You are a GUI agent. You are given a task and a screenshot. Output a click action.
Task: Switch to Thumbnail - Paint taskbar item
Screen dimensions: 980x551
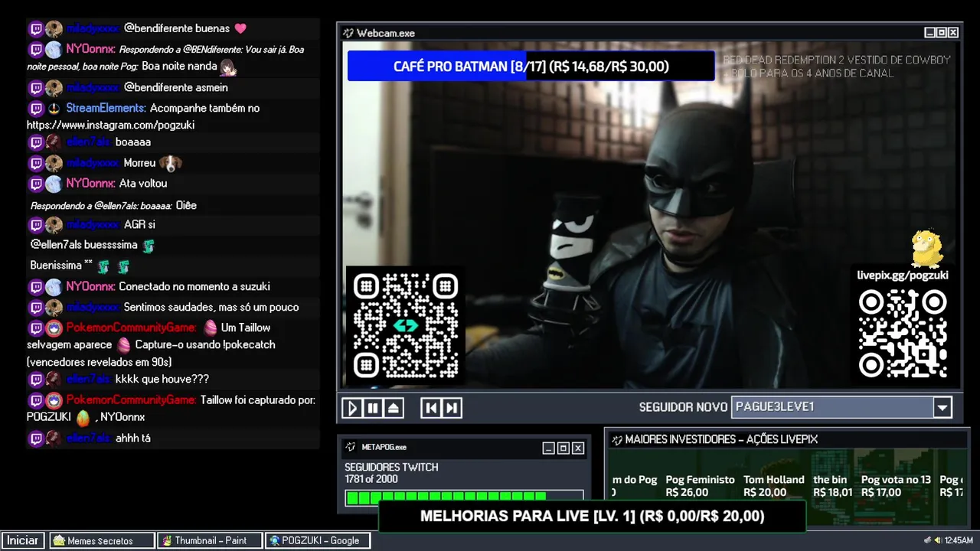click(x=210, y=540)
